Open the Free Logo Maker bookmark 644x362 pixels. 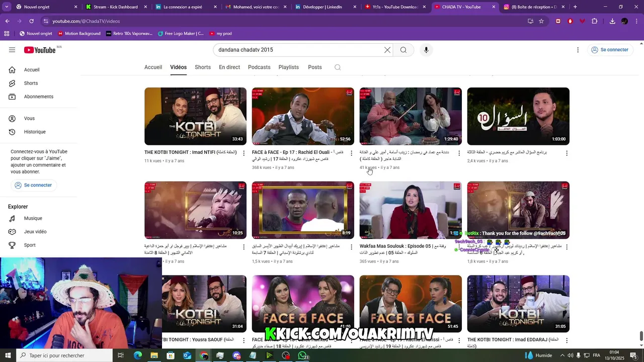tap(181, 33)
